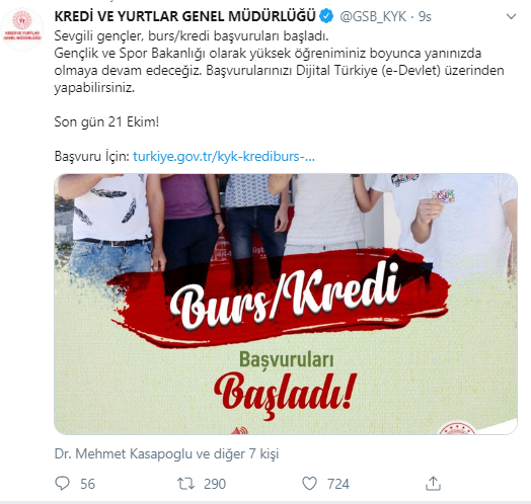Click the blue verified badge
This screenshot has height=504, width=531.
coord(326,16)
